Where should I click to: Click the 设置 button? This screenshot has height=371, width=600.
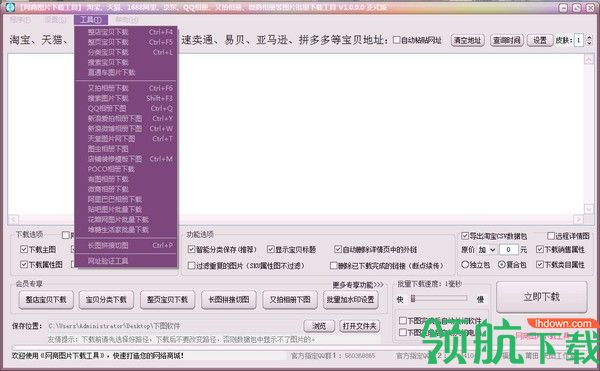[x=540, y=40]
